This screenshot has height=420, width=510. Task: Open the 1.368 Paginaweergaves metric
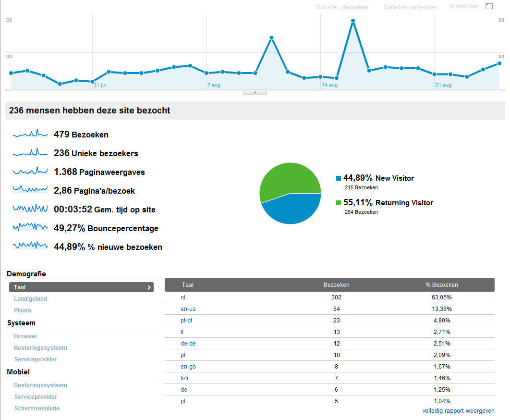pos(99,172)
